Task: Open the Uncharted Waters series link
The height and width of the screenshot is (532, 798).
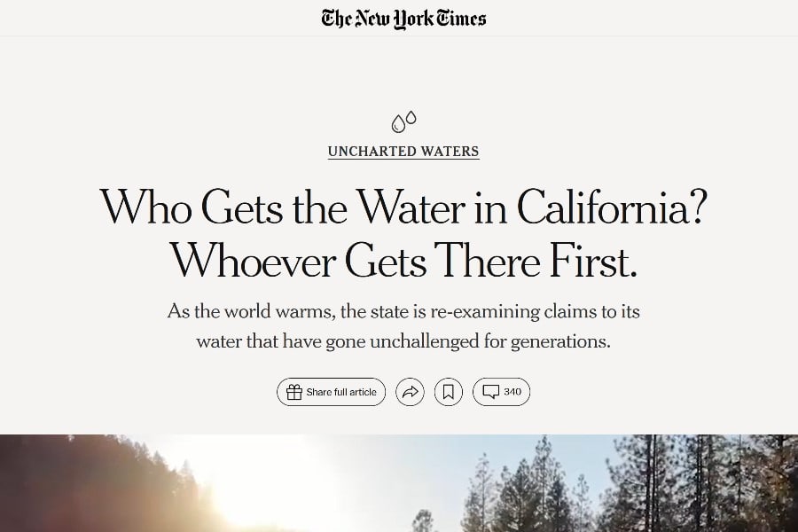Action: click(x=403, y=152)
